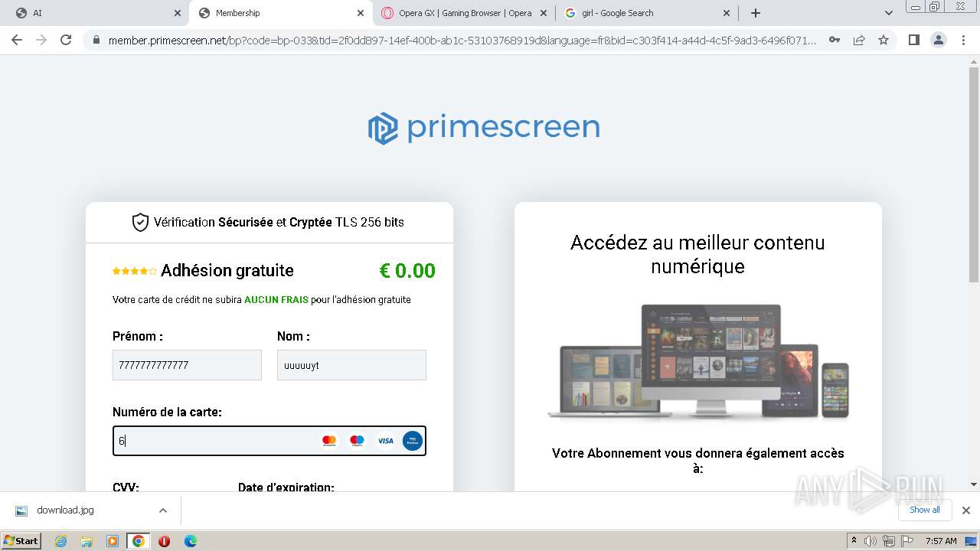This screenshot has width=980, height=551.
Task: Close the downloads bar
Action: point(966,510)
